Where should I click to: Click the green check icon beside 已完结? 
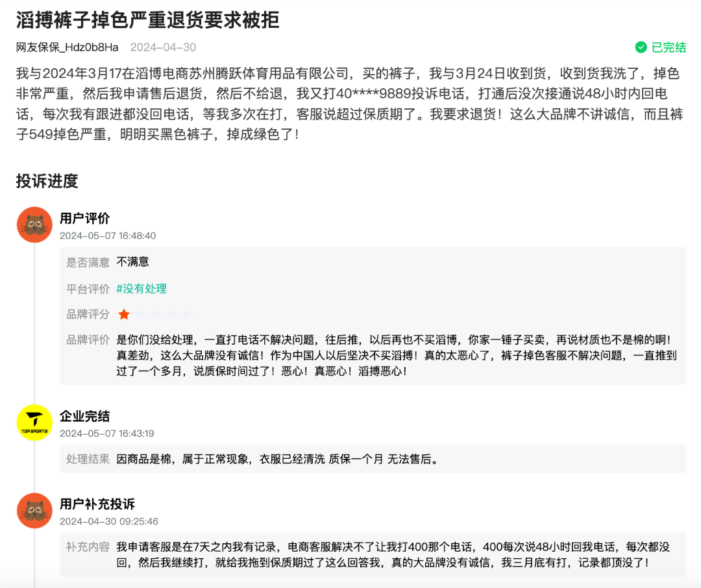[641, 47]
